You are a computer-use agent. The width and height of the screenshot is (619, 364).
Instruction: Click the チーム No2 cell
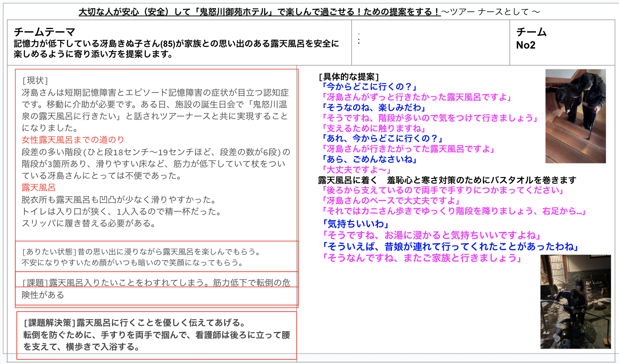[x=531, y=39]
